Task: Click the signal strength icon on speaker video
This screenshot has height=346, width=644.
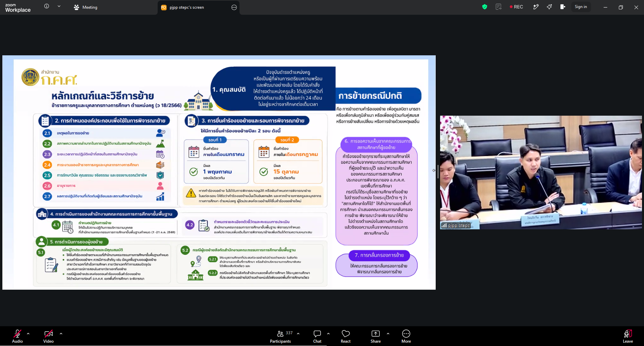Action: pyautogui.click(x=444, y=226)
